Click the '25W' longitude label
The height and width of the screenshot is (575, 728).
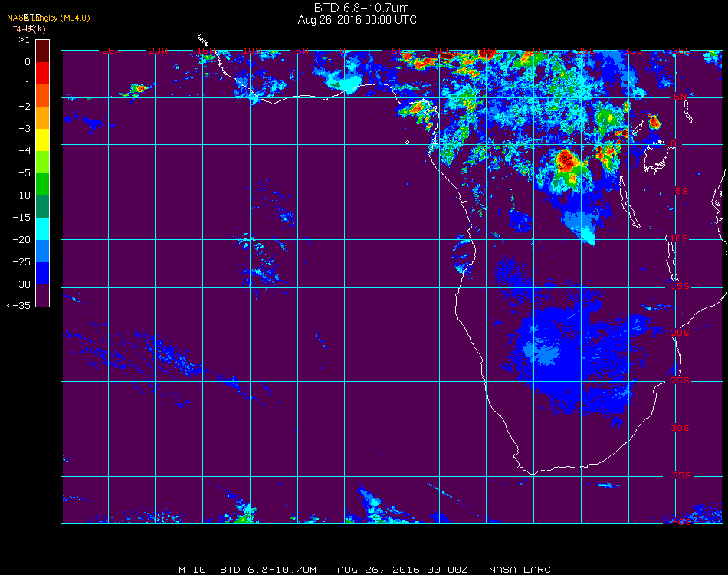click(111, 51)
